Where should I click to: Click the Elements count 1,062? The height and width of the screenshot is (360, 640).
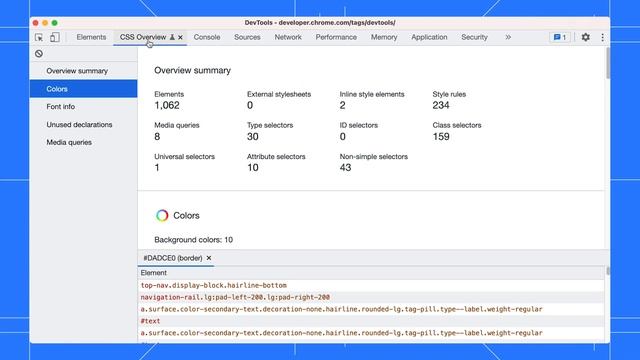(x=167, y=105)
